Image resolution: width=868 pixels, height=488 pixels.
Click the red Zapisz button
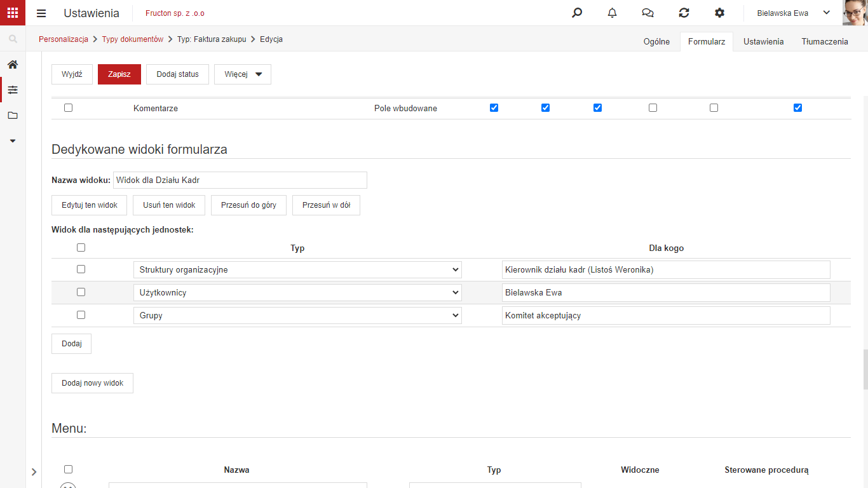pyautogui.click(x=119, y=74)
